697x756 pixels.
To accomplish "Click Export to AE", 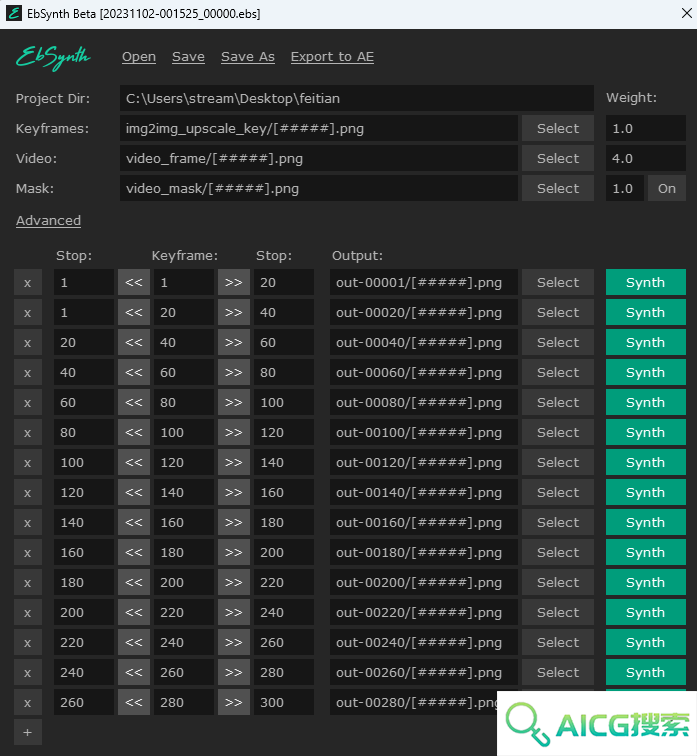I will click(x=332, y=57).
